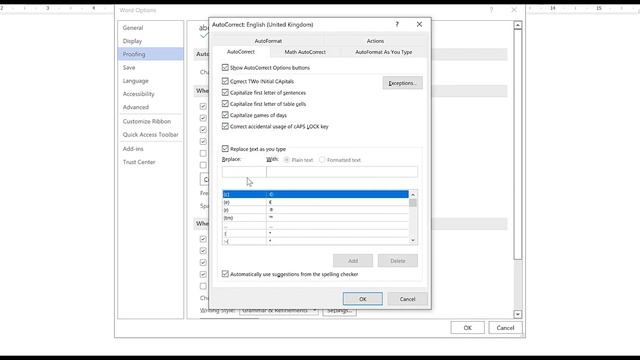Switch to the Actions tab

point(375,41)
